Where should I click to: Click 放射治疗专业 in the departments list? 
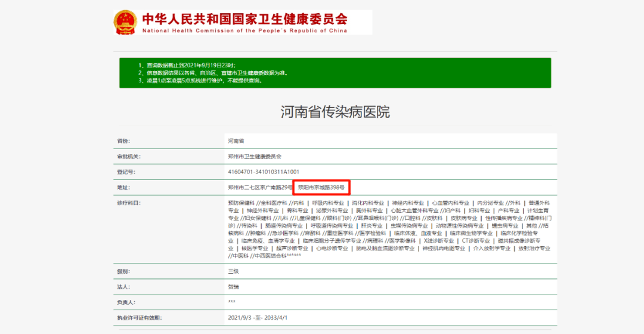coord(534,249)
